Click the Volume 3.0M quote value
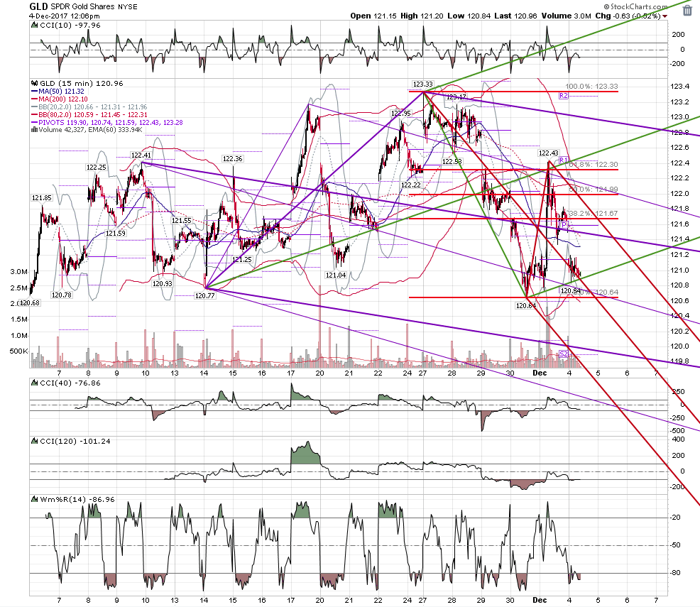 [x=566, y=16]
